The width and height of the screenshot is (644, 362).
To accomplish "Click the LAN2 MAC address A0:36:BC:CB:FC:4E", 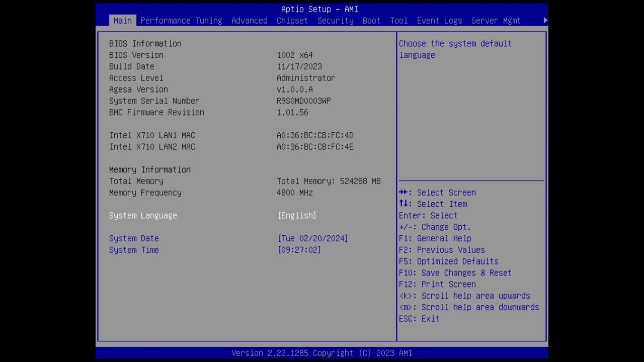I will [315, 147].
